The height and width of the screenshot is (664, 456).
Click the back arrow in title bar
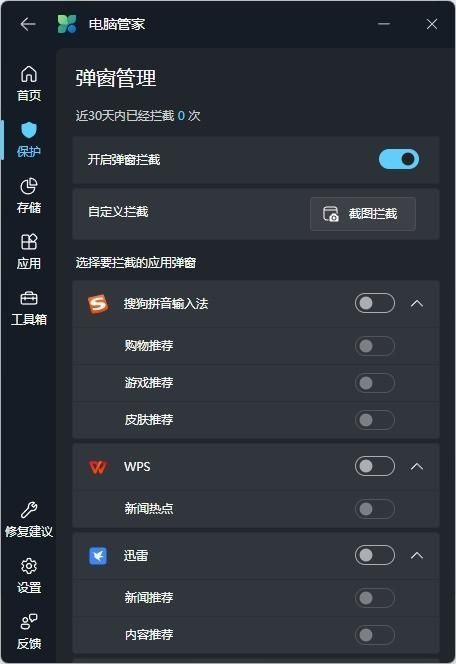28,24
